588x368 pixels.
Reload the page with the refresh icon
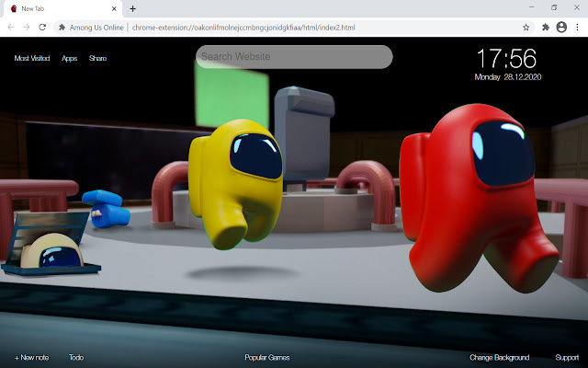(42, 27)
